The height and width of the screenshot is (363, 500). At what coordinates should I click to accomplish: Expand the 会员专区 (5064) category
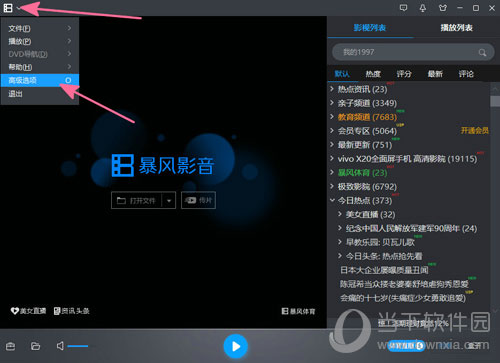(332, 131)
